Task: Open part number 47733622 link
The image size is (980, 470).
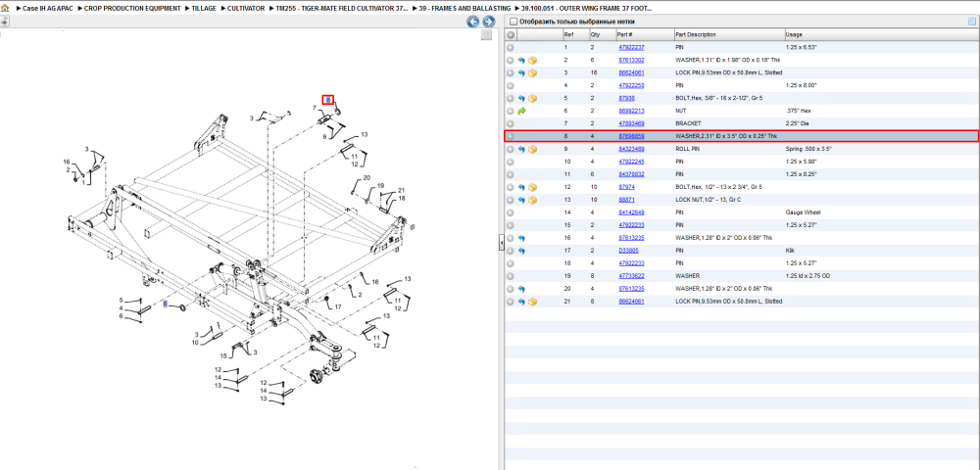Action: click(631, 276)
